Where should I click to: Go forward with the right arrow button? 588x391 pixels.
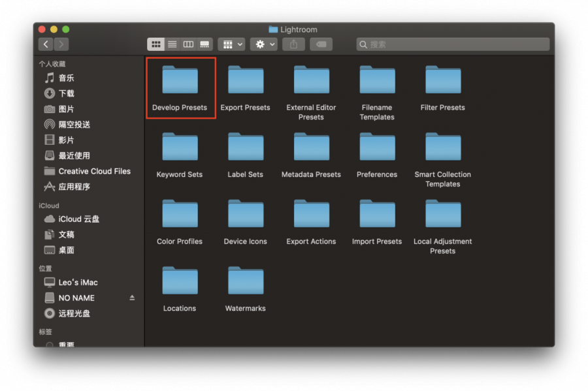pos(61,44)
